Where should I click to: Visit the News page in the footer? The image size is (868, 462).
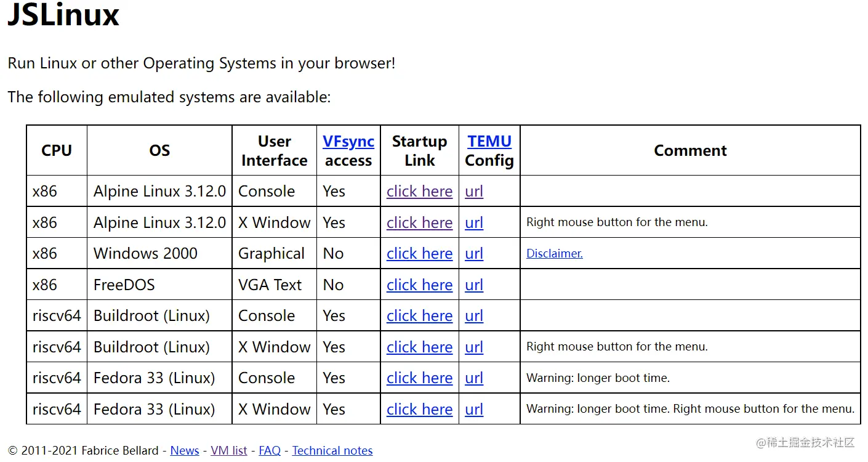(184, 450)
